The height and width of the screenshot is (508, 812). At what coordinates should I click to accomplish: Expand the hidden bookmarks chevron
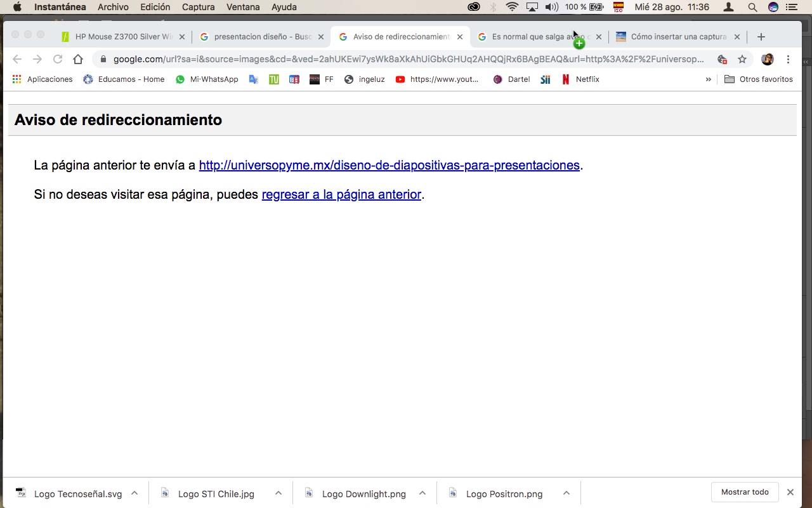click(x=709, y=79)
